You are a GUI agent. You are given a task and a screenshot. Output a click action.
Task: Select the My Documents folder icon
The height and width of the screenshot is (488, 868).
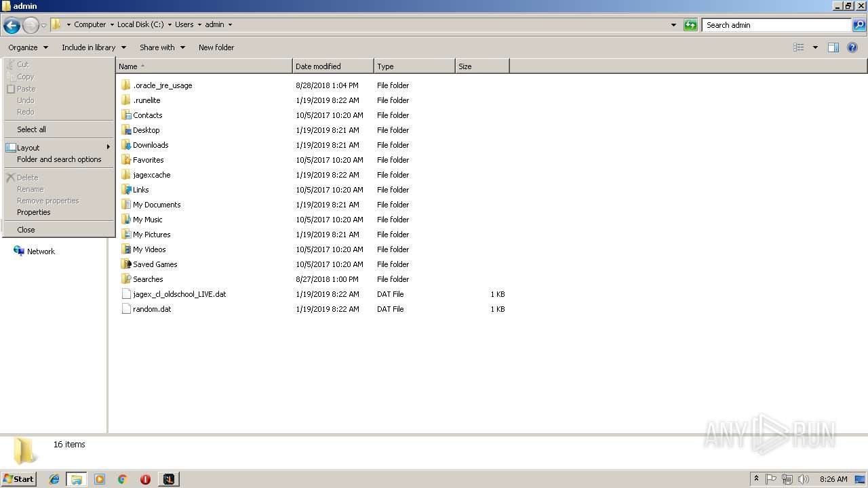(126, 205)
